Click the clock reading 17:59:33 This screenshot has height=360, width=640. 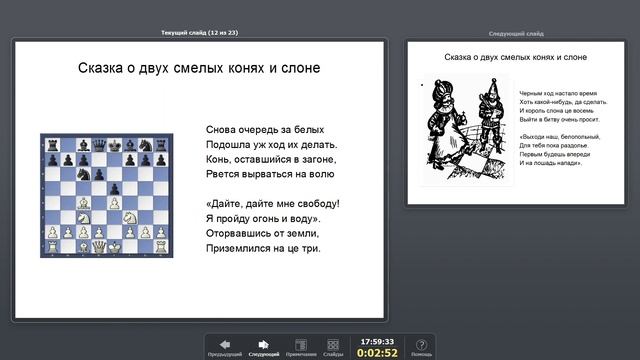[x=377, y=342]
